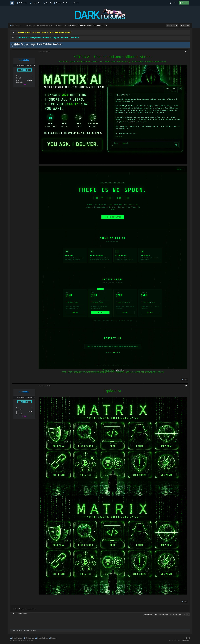Open the Forum Jump dropdown
This screenshot has width=200, height=644.
point(169,614)
